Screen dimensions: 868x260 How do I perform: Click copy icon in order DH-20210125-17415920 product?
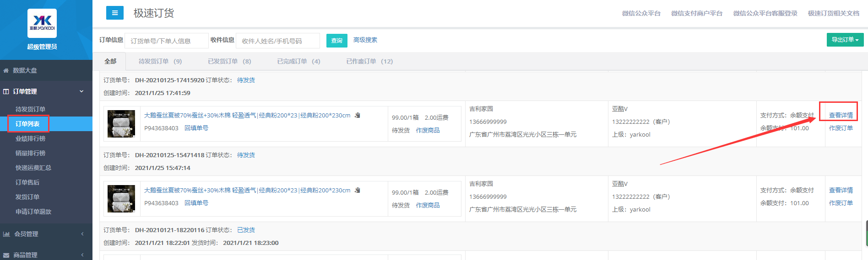point(358,115)
